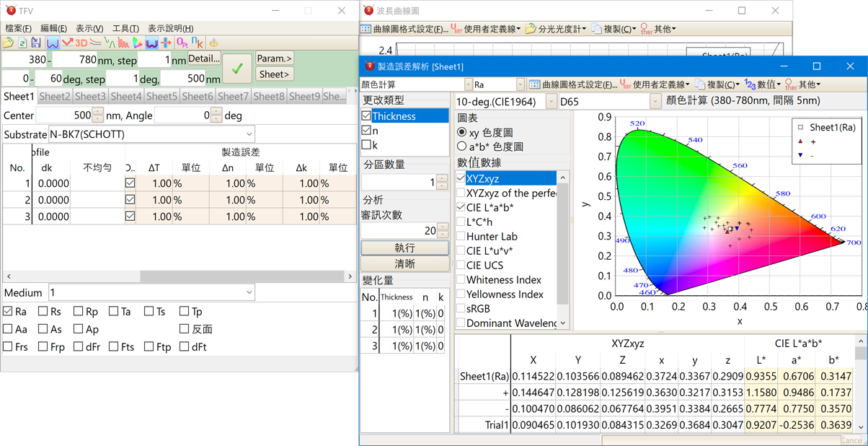This screenshot has width=868, height=446.
Task: Enable the Rs checkbox
Action: coord(43,311)
